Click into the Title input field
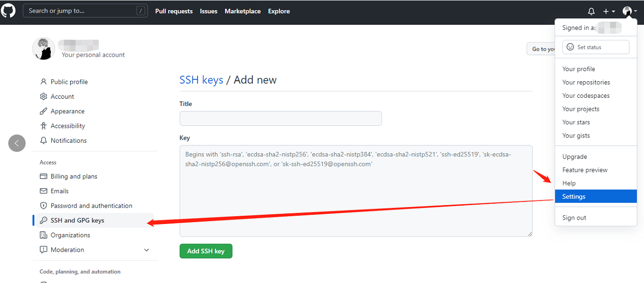The height and width of the screenshot is (283, 644). click(280, 119)
